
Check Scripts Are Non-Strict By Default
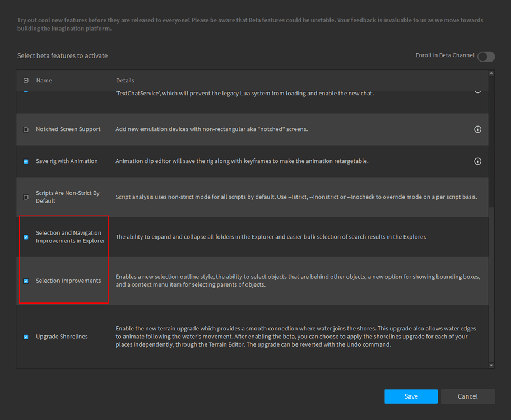coord(26,197)
